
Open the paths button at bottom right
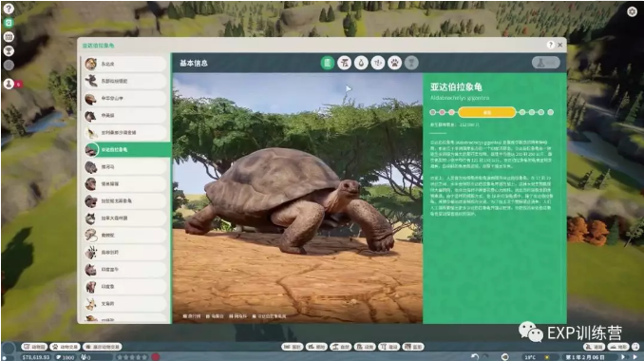594,347
